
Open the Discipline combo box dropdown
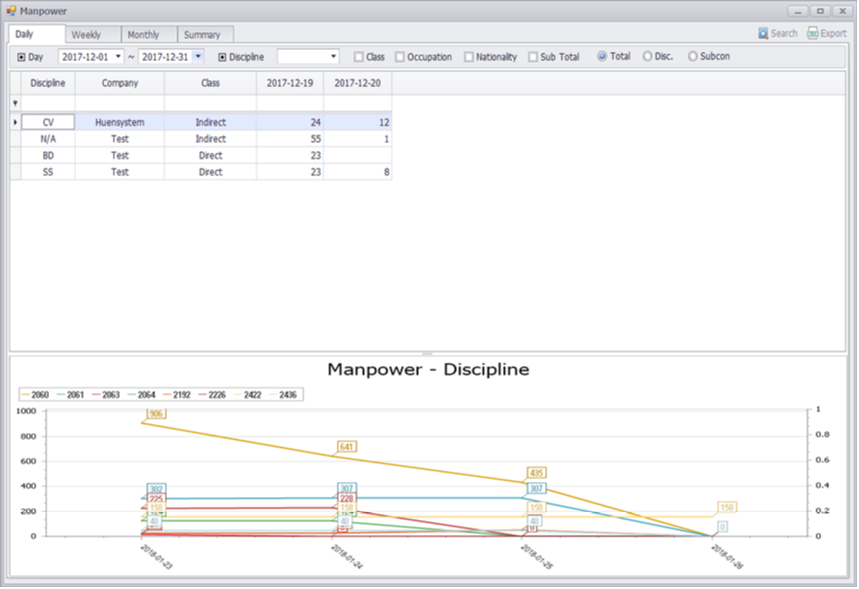tap(334, 57)
